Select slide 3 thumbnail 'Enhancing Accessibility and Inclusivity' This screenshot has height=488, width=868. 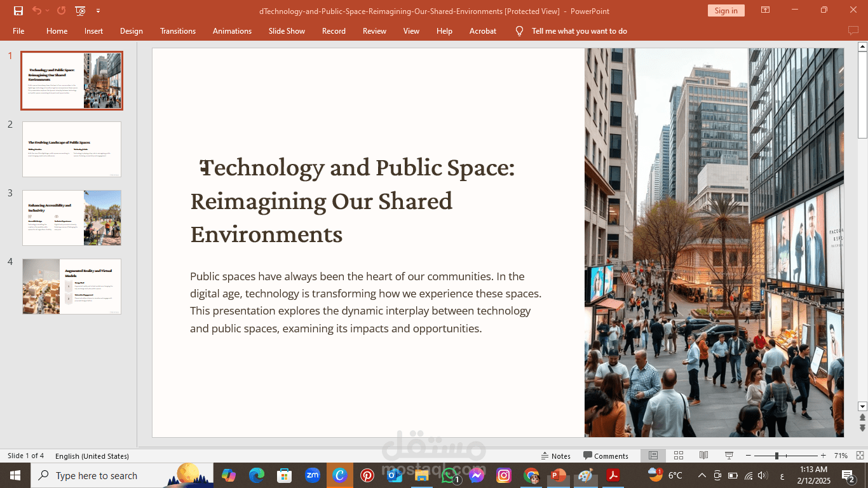[x=72, y=218]
